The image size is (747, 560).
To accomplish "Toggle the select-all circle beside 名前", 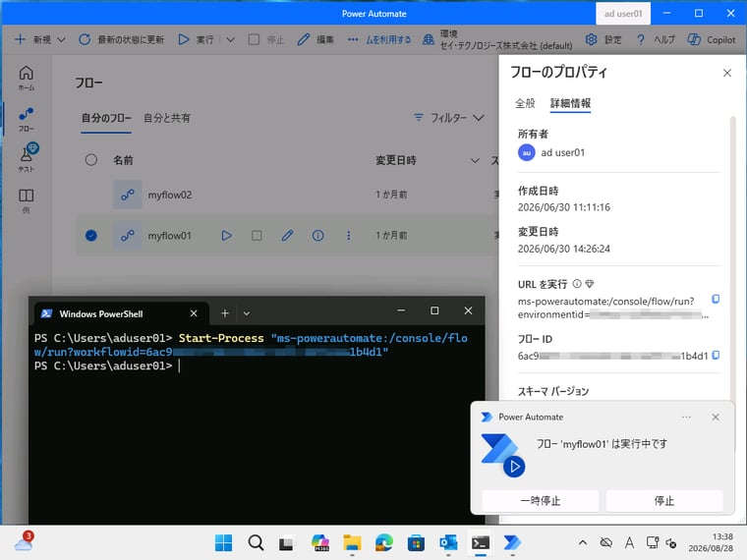I will pos(91,159).
